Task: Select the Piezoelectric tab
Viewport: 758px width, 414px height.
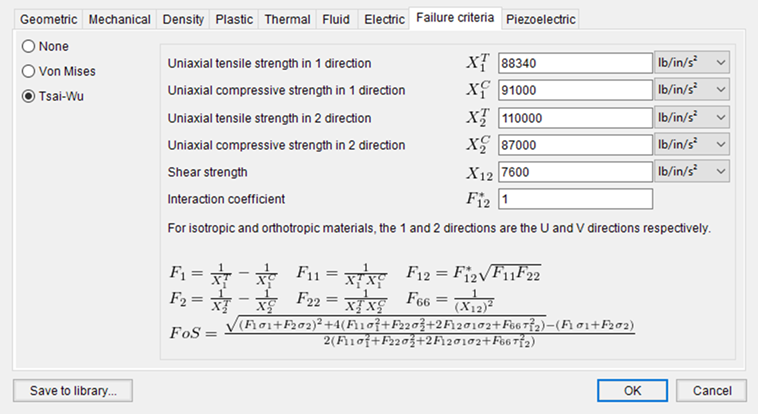Action: point(540,19)
